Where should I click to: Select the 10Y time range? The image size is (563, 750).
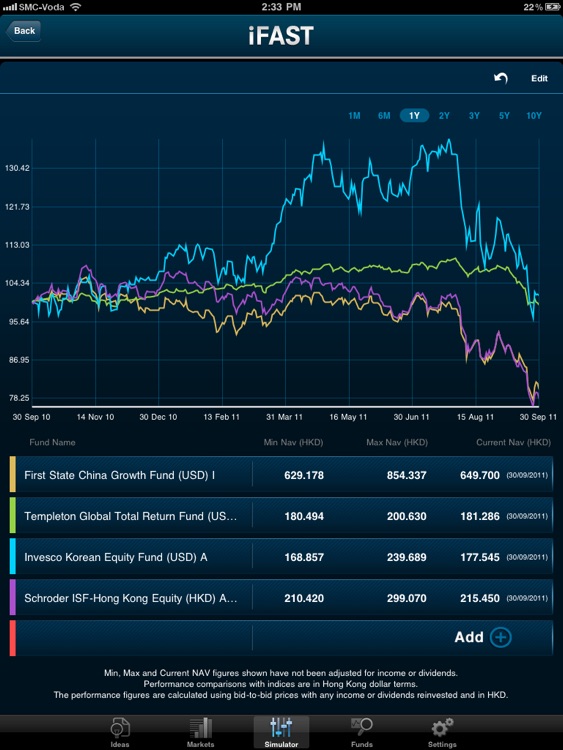click(534, 116)
